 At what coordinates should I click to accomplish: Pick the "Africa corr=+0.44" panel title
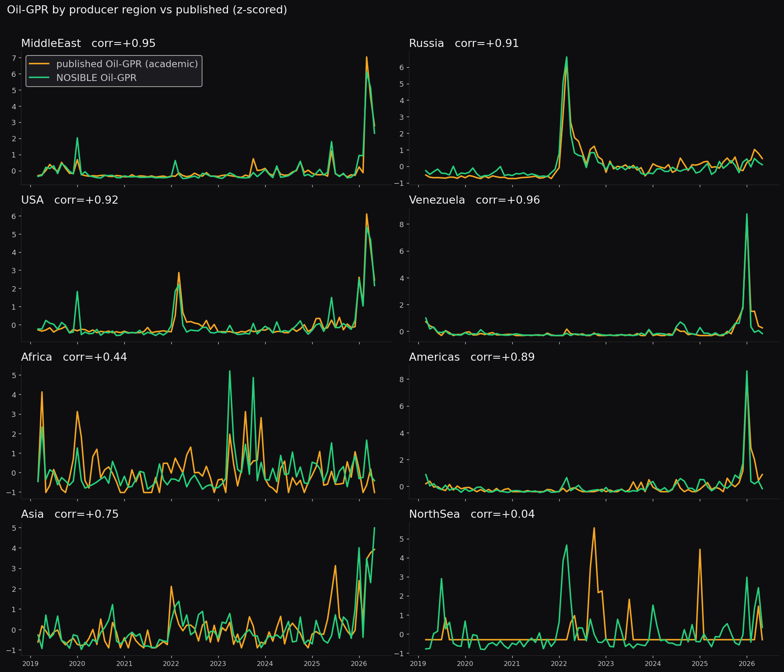click(x=74, y=357)
